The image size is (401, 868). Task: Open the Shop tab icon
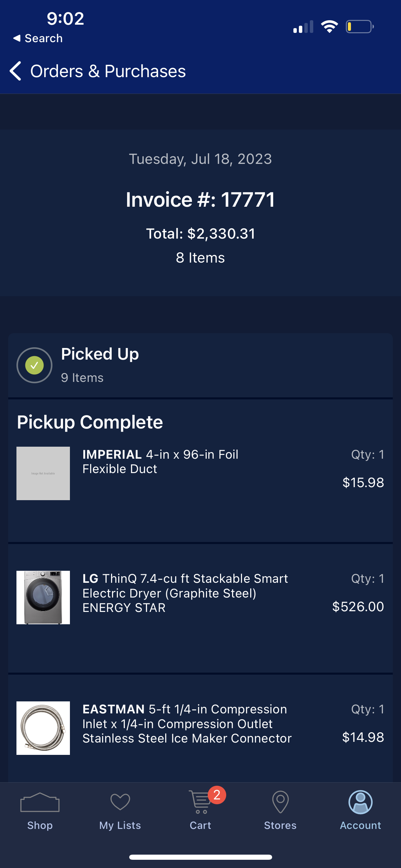pos(40,803)
